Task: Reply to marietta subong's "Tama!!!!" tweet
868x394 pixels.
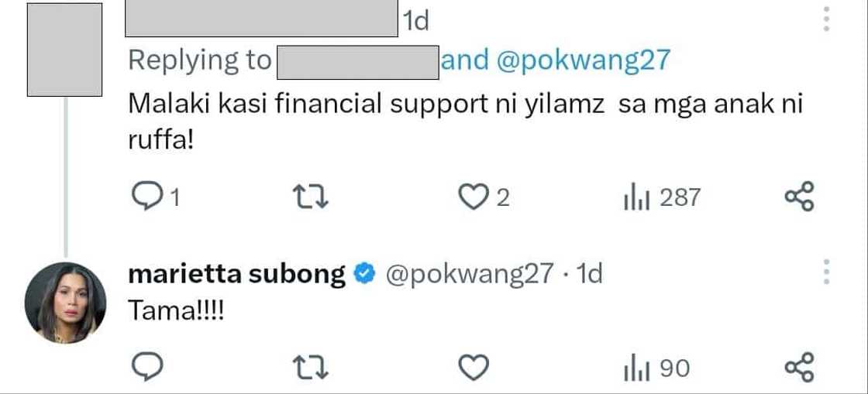Action: pyautogui.click(x=145, y=368)
